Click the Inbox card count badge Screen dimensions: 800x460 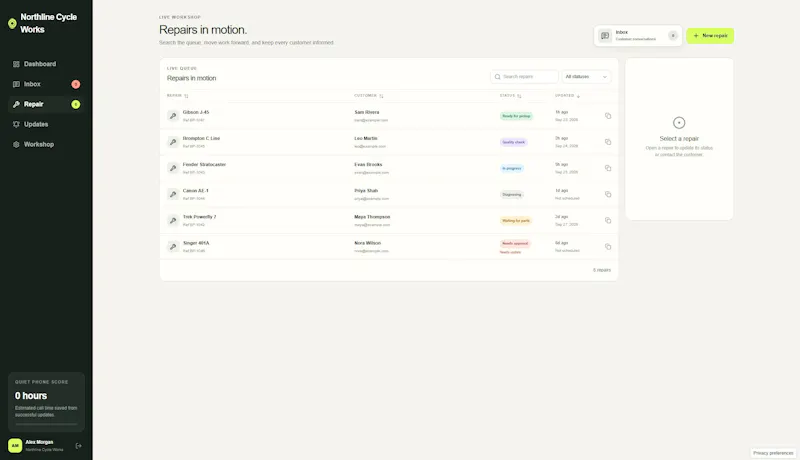(x=672, y=36)
